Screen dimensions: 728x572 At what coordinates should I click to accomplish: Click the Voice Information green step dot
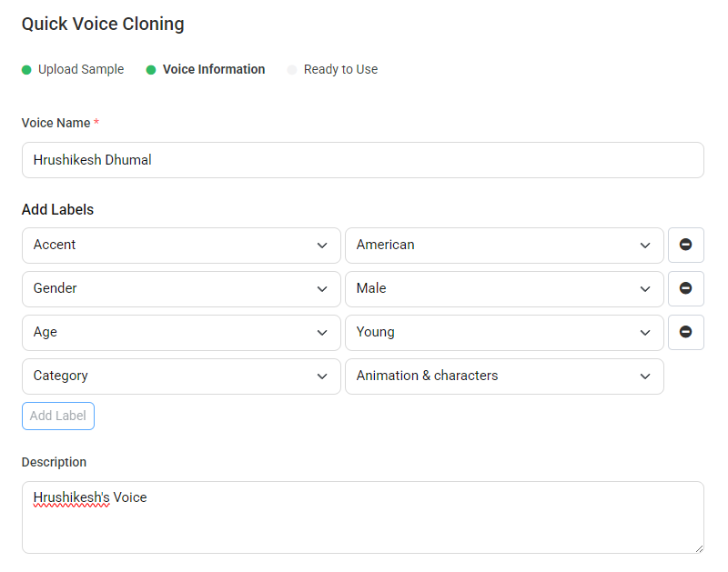151,70
